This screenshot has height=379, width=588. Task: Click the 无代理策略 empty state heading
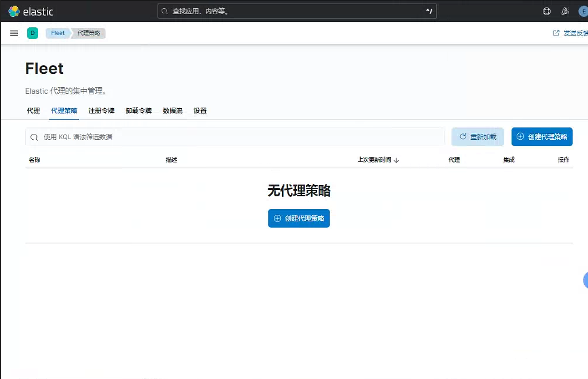tap(299, 191)
